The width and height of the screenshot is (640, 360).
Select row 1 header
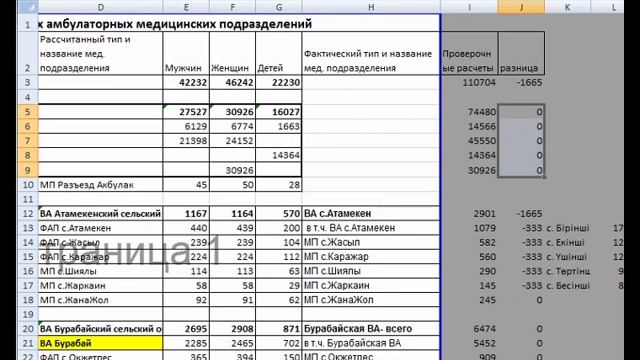[28, 24]
